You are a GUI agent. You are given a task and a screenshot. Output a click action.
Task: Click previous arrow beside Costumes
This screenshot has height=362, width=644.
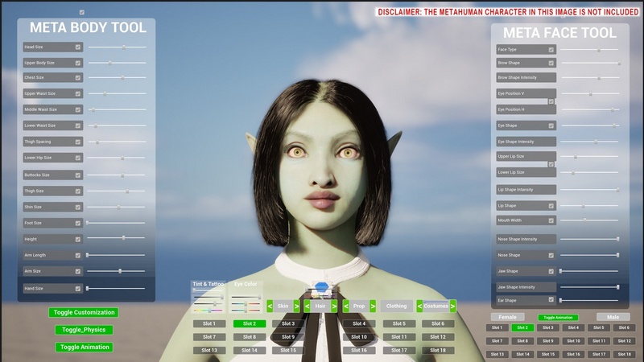[x=419, y=306]
